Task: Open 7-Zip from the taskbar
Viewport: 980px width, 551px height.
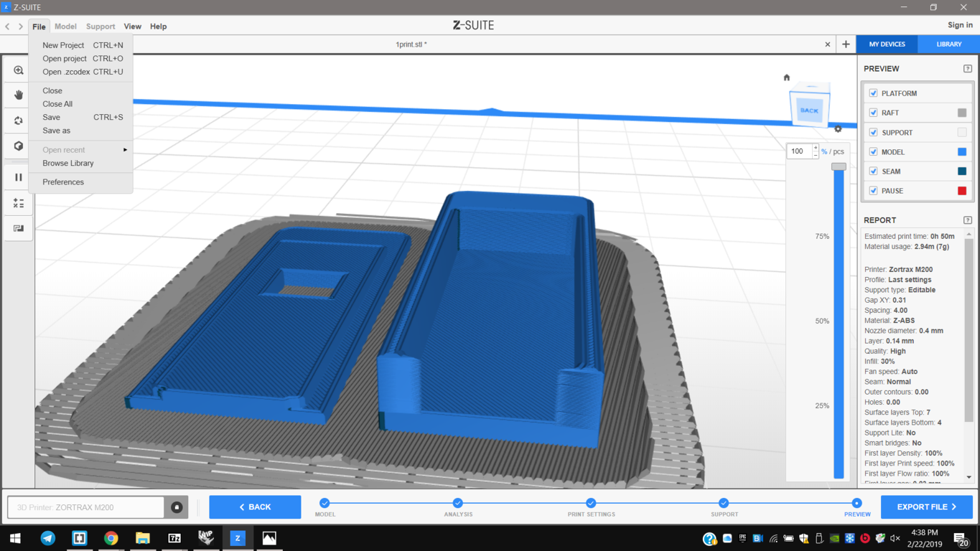Action: [x=174, y=538]
